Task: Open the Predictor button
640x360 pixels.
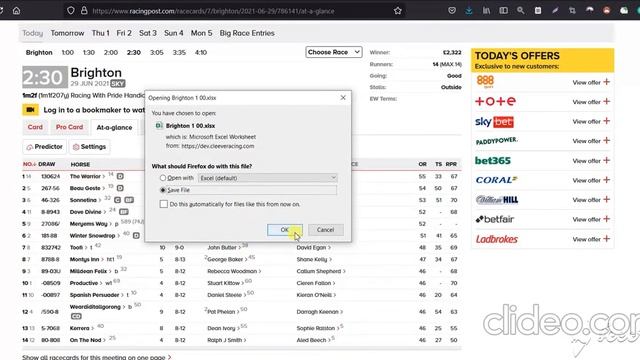Action: (x=44, y=147)
